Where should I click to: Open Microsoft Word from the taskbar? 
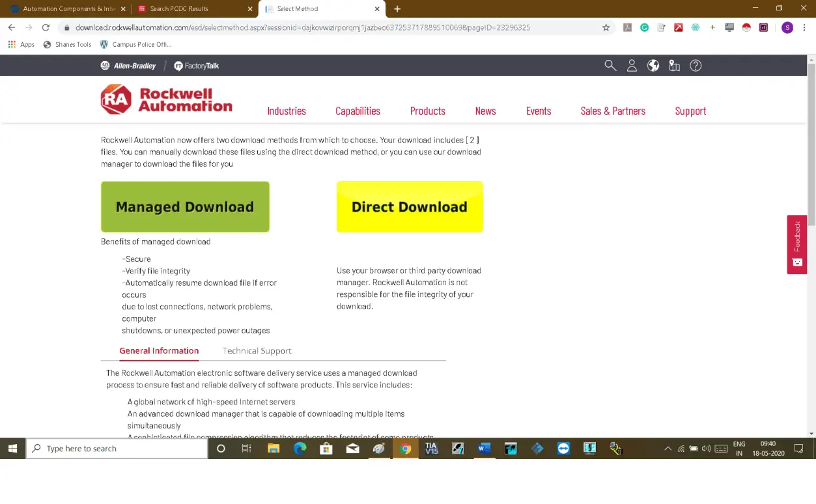tap(484, 449)
